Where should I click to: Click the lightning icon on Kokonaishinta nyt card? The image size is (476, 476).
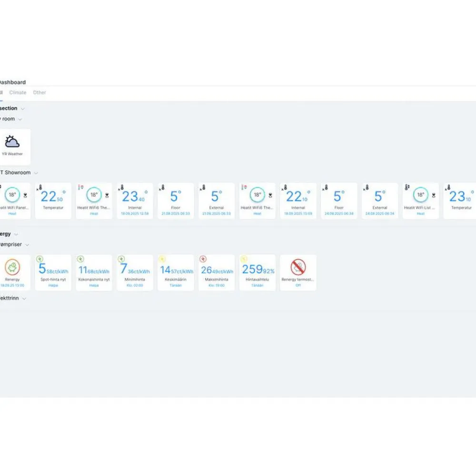[x=80, y=259]
